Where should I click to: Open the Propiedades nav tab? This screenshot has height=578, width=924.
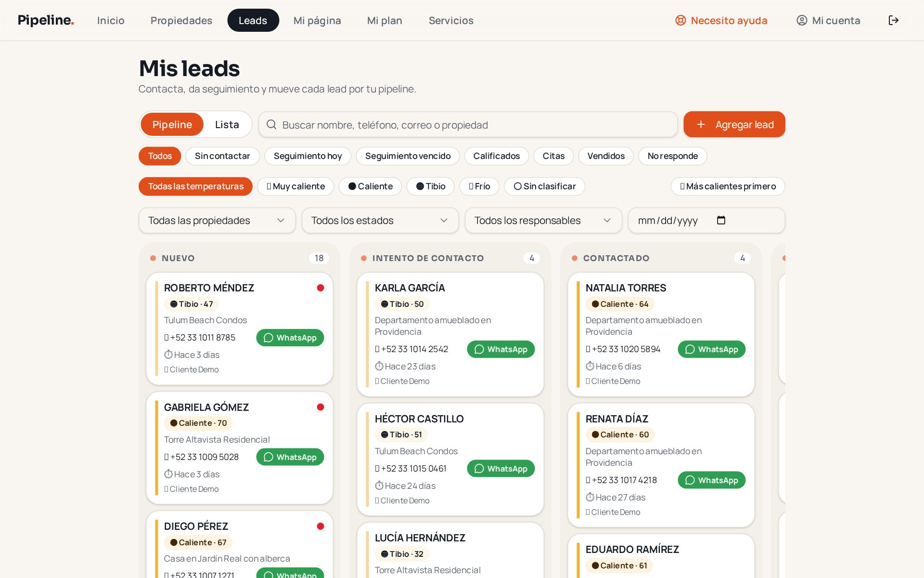181,20
